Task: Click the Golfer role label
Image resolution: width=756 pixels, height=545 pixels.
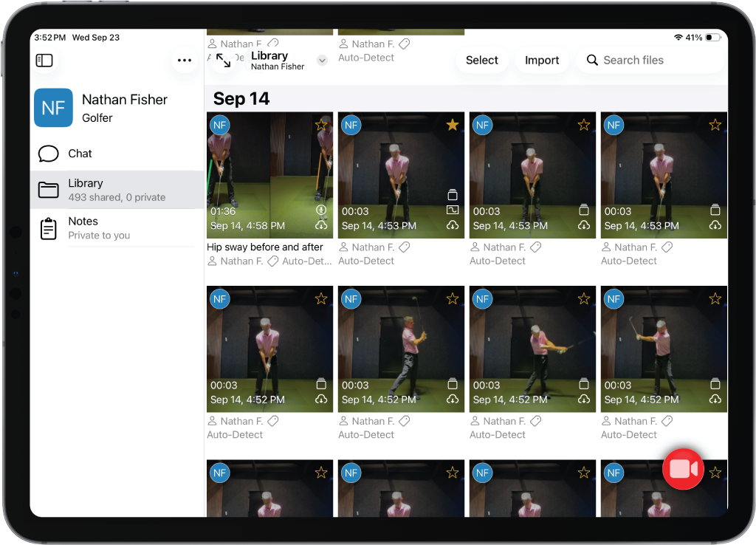Action: coord(97,117)
